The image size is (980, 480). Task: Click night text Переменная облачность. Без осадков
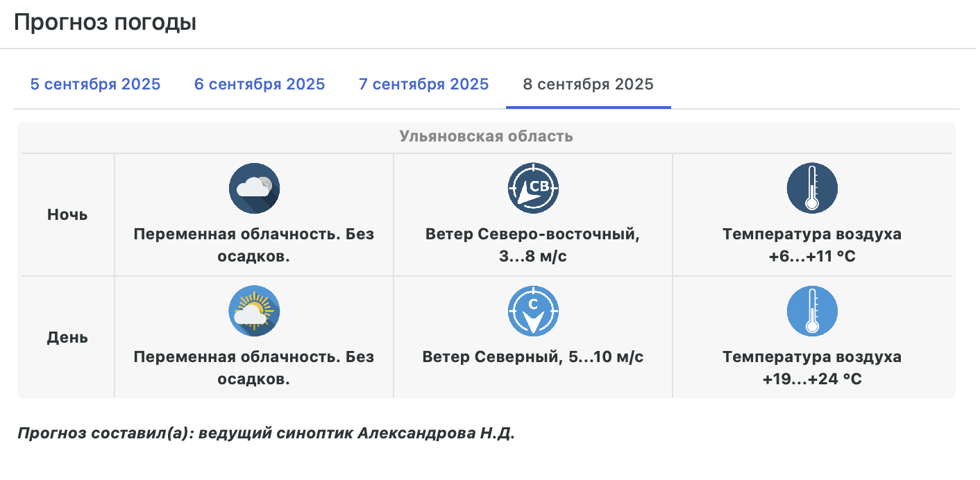tap(254, 245)
